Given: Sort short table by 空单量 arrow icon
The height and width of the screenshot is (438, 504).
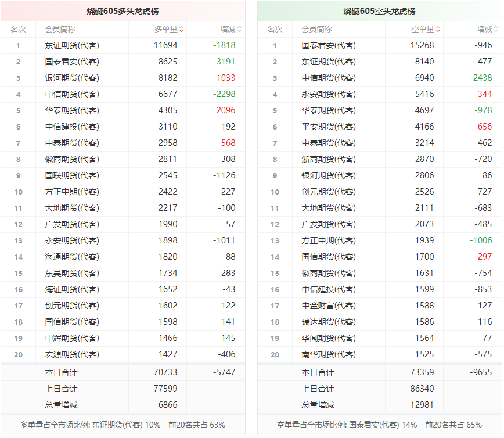Looking at the screenshot, I should click(438, 29).
